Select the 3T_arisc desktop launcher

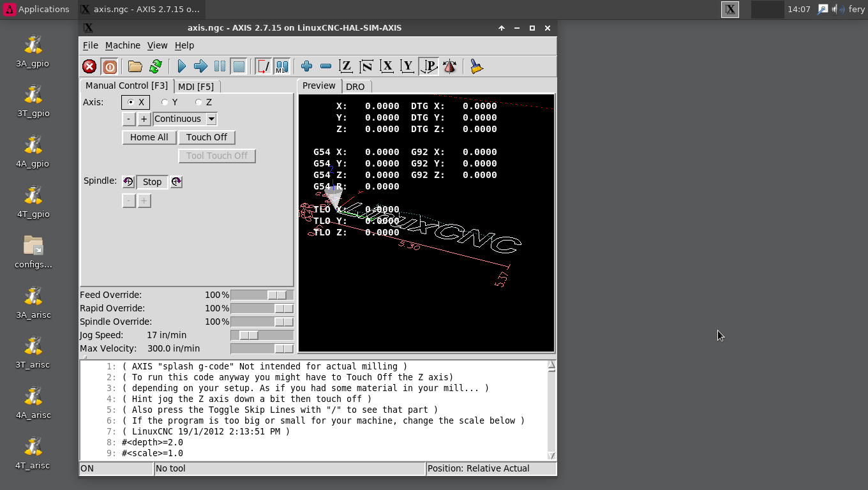pyautogui.click(x=33, y=352)
